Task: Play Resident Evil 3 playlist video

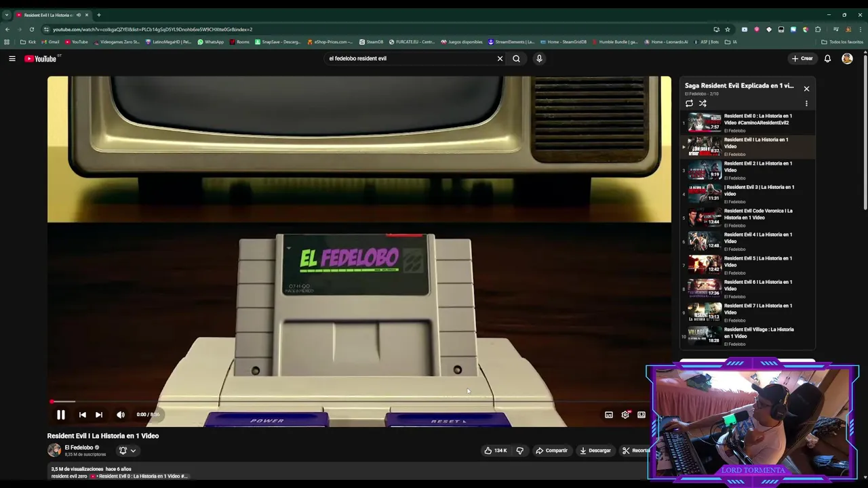Action: tap(748, 194)
